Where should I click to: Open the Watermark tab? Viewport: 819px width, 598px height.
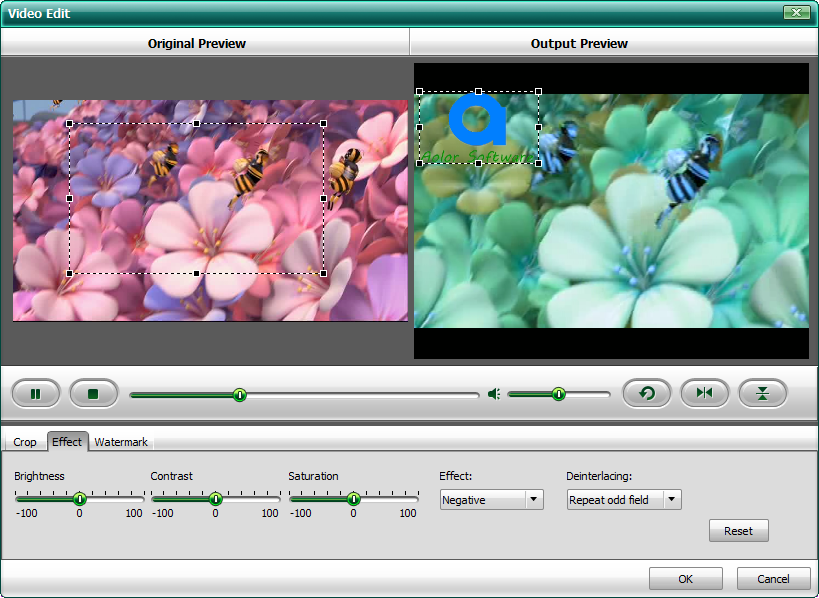tap(121, 442)
